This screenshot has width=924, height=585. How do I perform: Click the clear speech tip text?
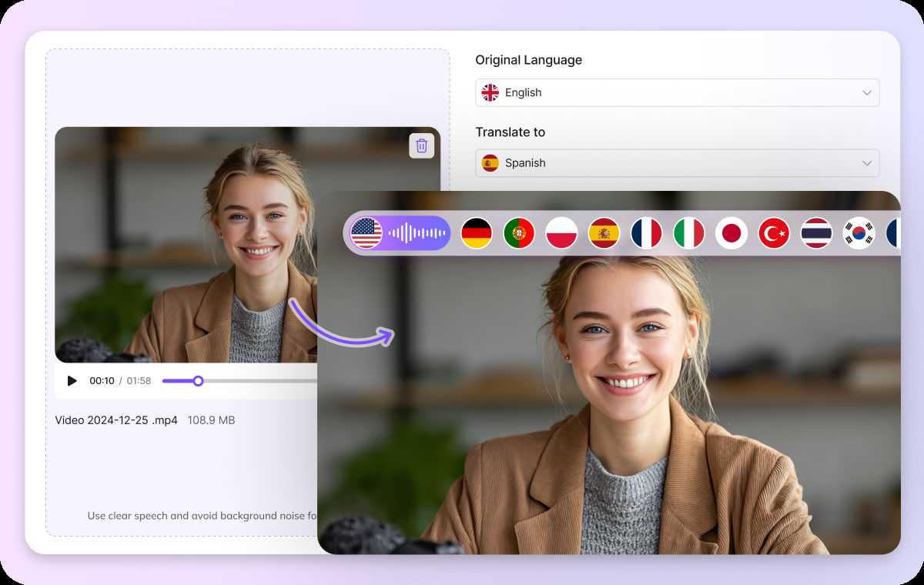(202, 516)
